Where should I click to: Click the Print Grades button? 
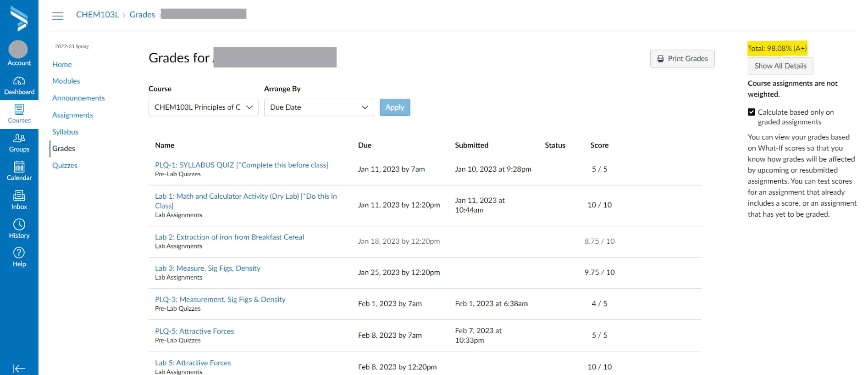pyautogui.click(x=682, y=59)
